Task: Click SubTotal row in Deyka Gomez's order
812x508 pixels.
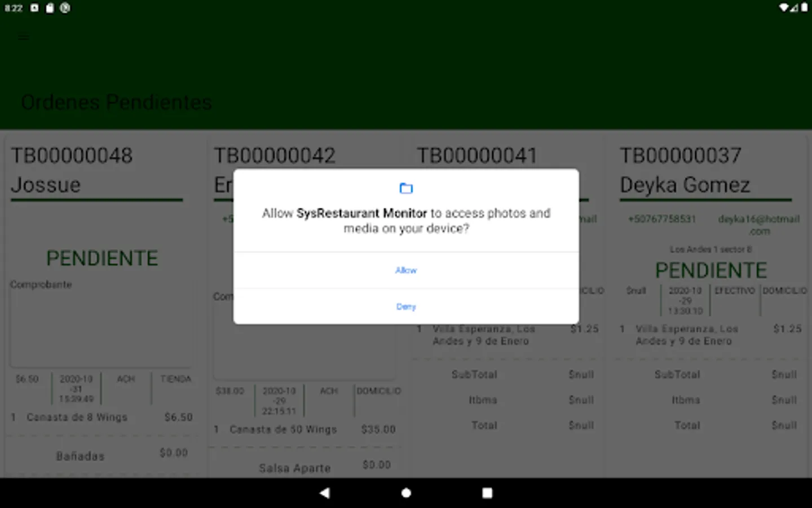Action: point(710,374)
